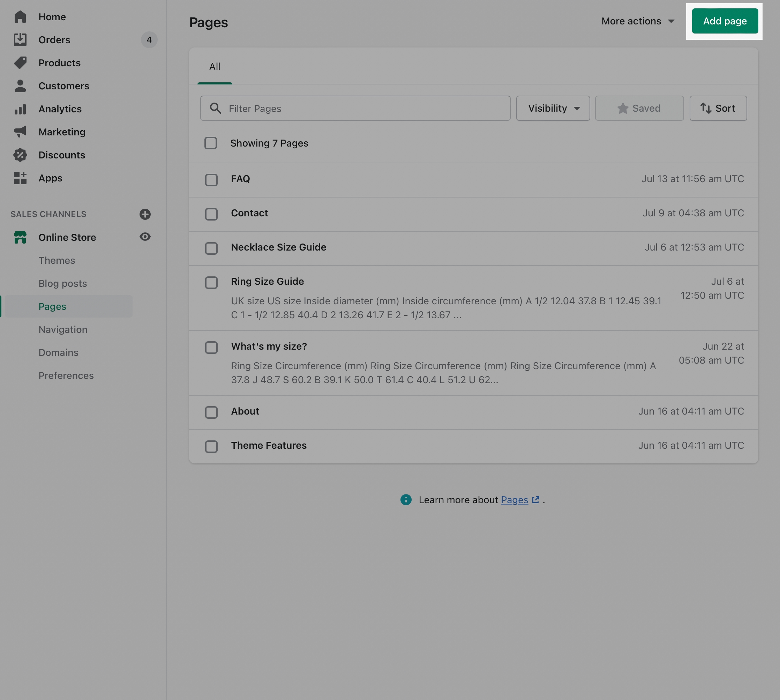Switch to the All tab
The width and height of the screenshot is (780, 700).
pos(215,67)
